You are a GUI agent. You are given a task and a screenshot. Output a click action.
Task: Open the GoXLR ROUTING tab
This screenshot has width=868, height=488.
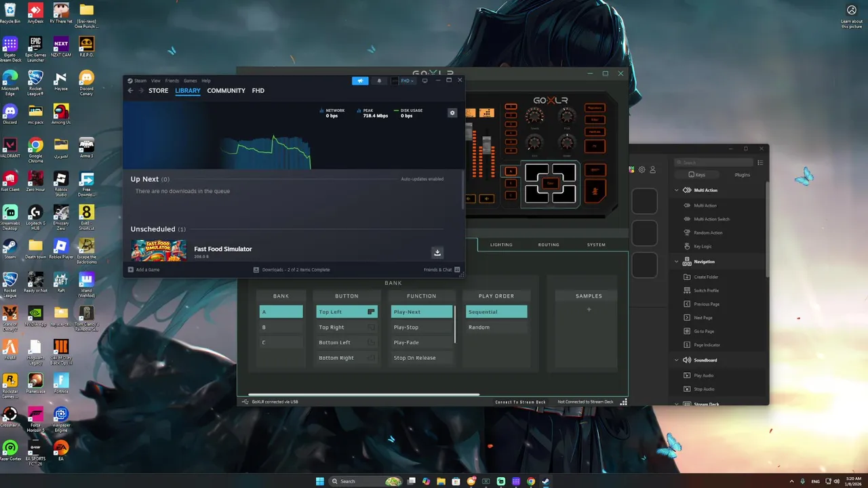(x=549, y=245)
